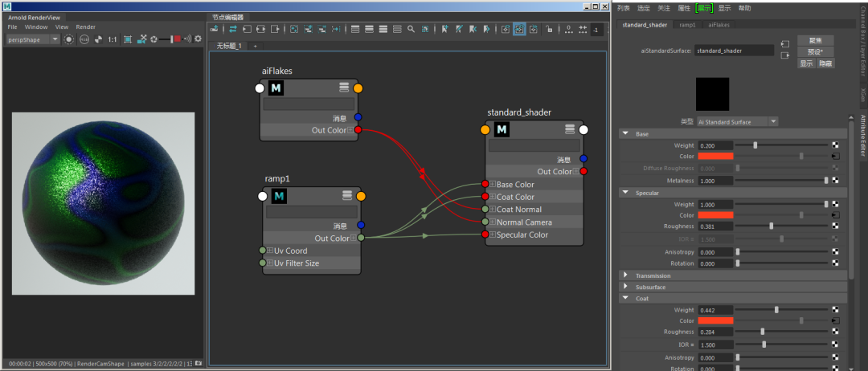The height and width of the screenshot is (371, 868).
Task: Open RenderView settings gear icon
Action: 198,39
